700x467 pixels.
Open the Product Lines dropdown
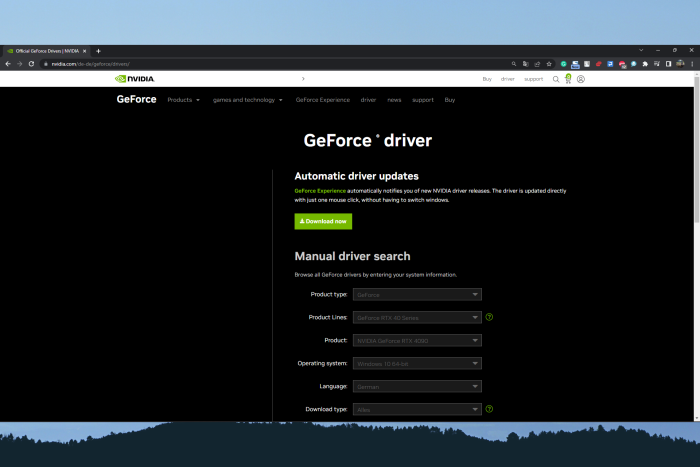[x=417, y=317]
